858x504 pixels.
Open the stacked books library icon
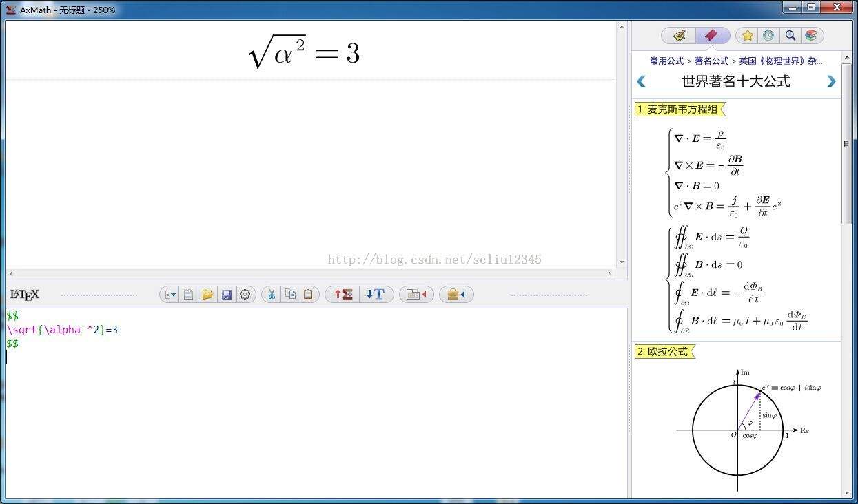click(811, 35)
